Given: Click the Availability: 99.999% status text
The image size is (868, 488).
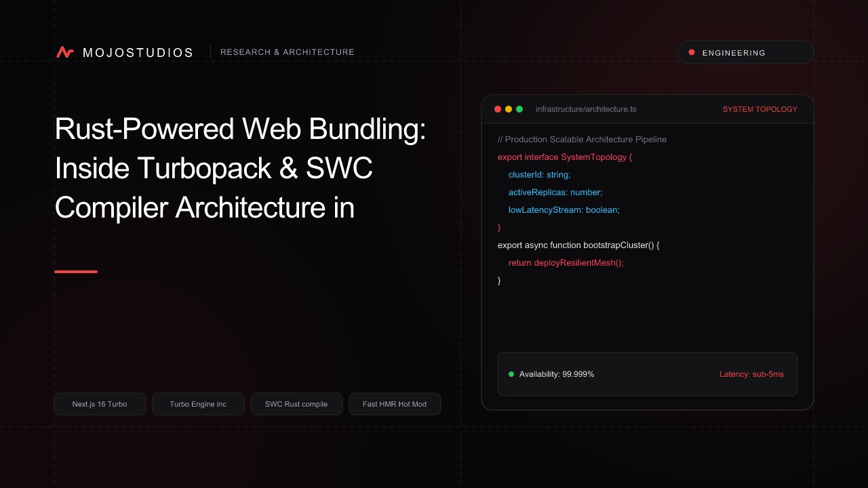Looking at the screenshot, I should pyautogui.click(x=557, y=374).
